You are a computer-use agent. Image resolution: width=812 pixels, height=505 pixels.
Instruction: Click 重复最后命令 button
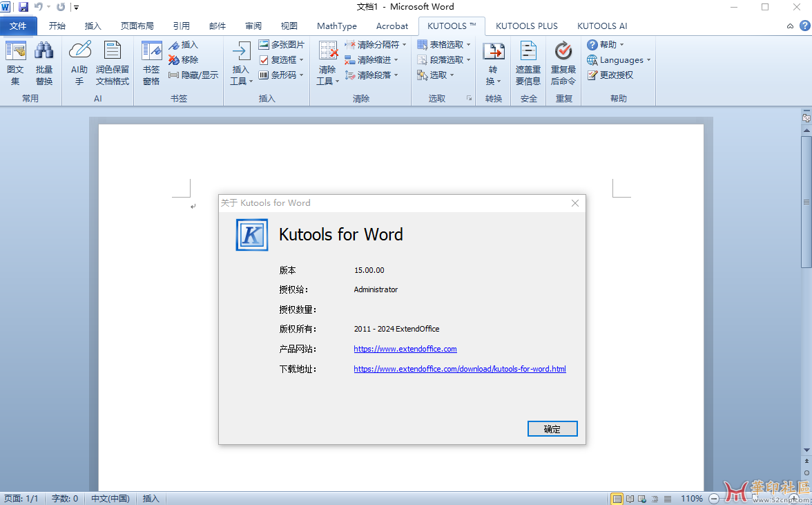pos(563,63)
